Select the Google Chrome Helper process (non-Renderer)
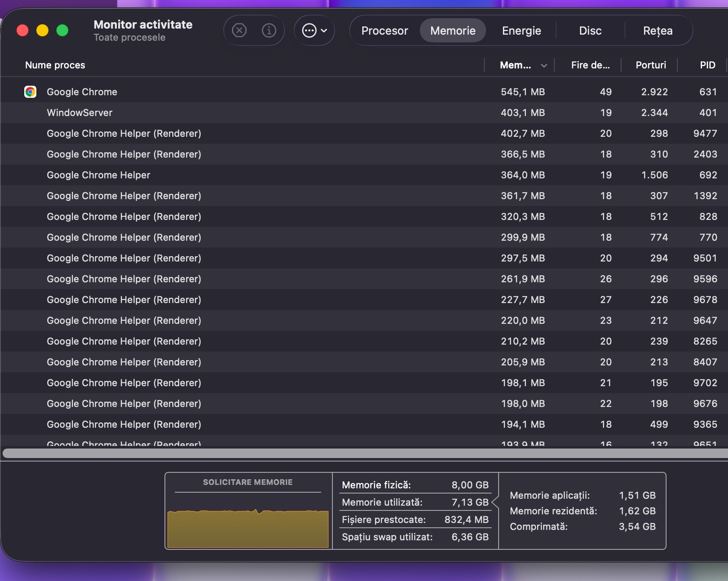Screen dimensions: 728x581 (x=364, y=175)
